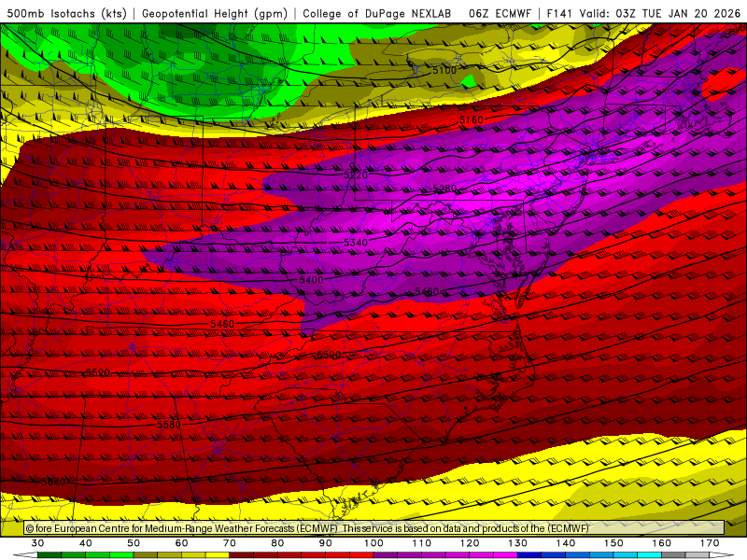Click the colorbar value label 90

click(326, 543)
